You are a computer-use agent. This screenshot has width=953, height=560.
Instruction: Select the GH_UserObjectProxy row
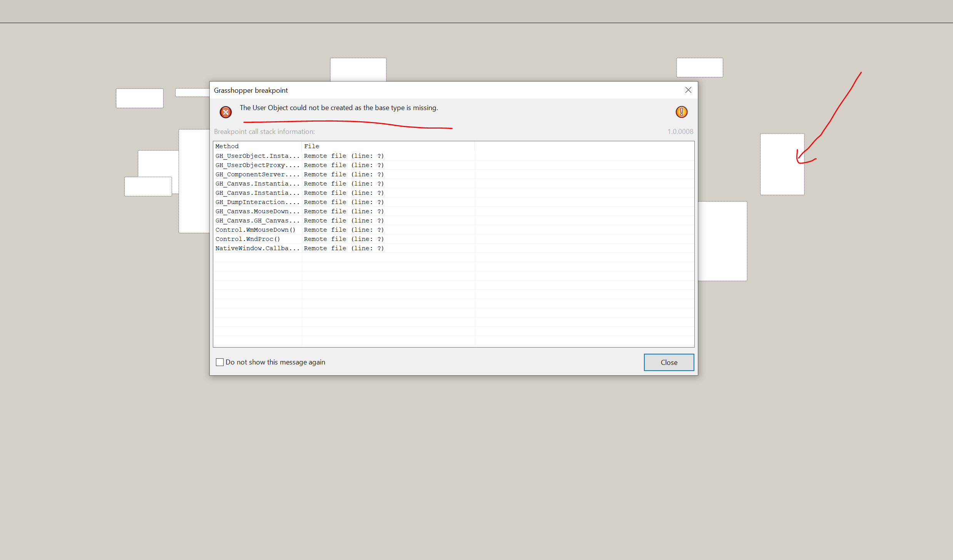click(x=453, y=165)
